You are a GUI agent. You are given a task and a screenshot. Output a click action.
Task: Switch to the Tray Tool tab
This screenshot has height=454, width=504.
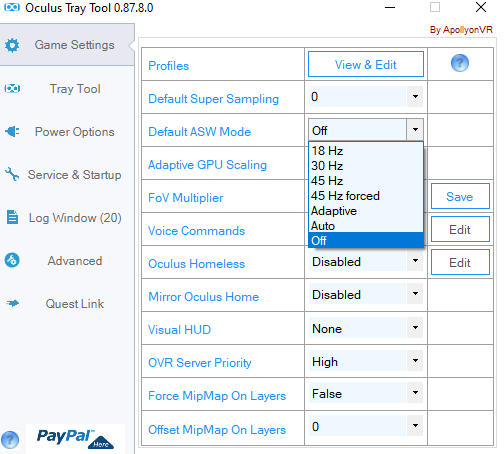click(67, 89)
